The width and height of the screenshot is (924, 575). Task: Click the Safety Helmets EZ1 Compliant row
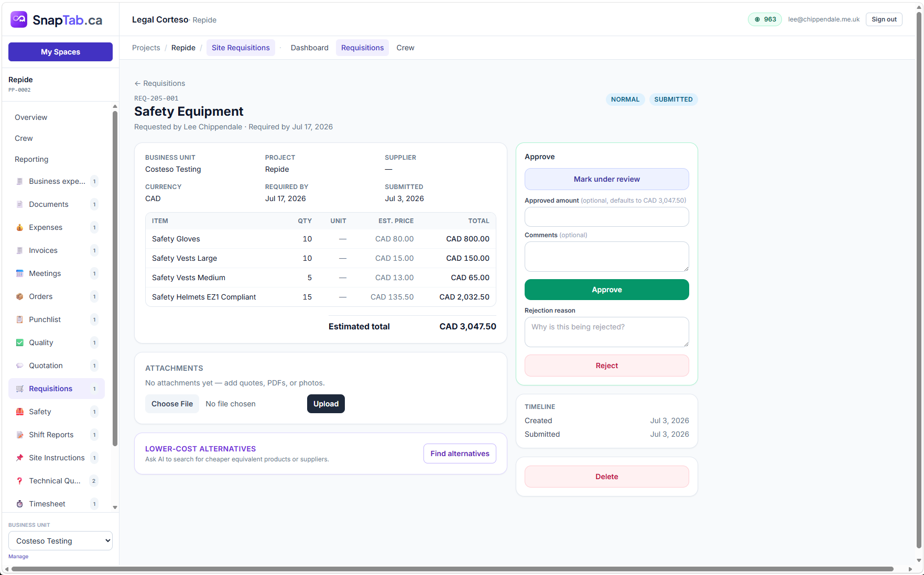(x=320, y=297)
